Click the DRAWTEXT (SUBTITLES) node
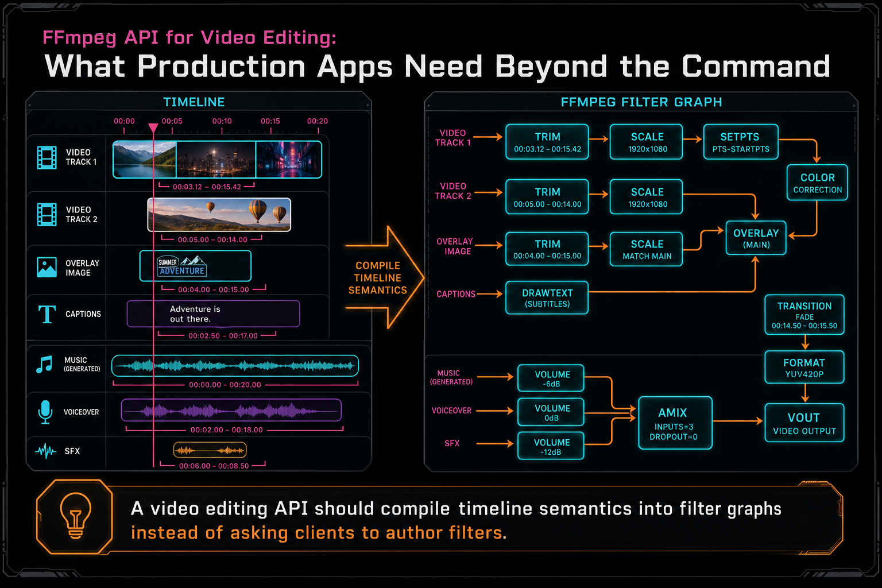Image resolution: width=882 pixels, height=588 pixels. [547, 297]
